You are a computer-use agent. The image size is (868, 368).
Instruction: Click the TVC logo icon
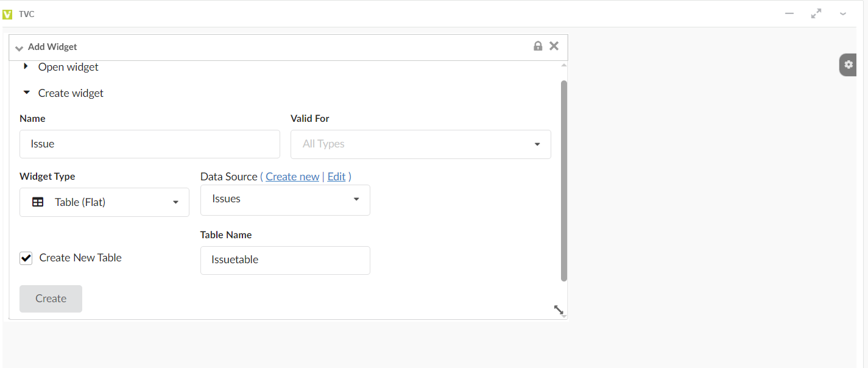point(7,14)
